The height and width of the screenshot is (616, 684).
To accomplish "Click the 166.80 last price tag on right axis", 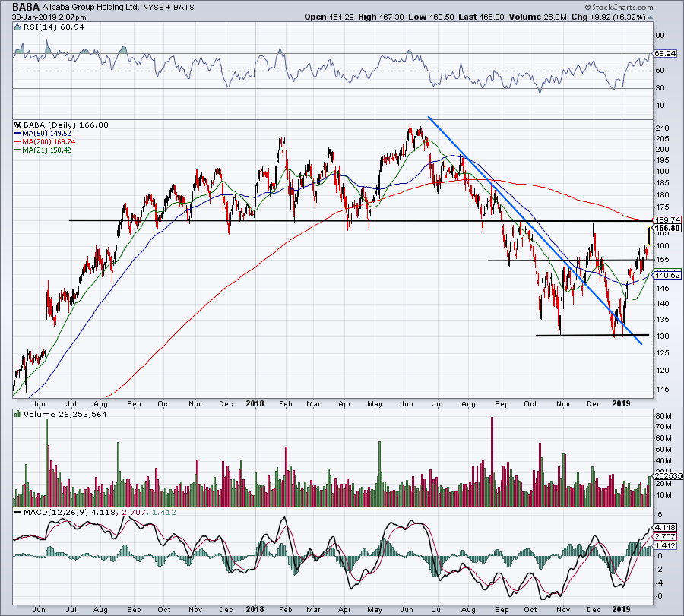I will click(667, 228).
